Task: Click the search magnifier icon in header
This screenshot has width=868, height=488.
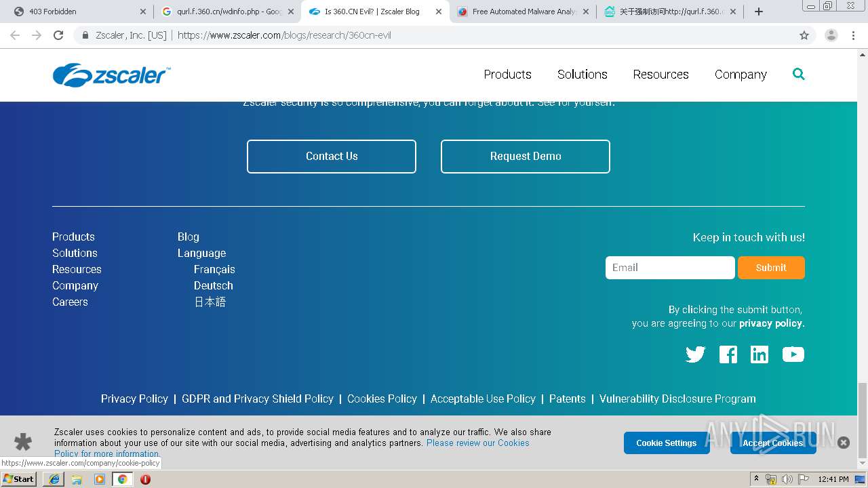Action: pyautogui.click(x=799, y=74)
